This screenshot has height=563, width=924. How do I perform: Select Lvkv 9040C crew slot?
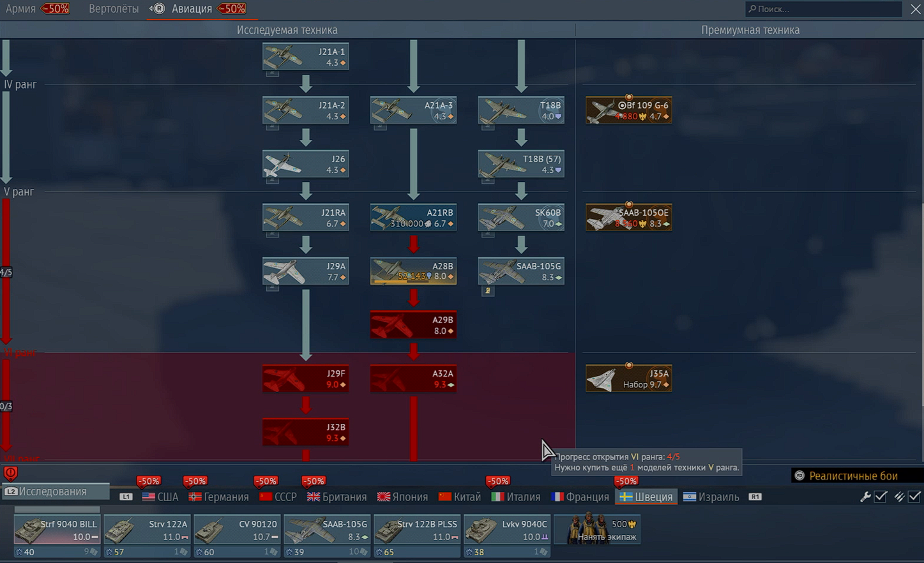point(507,530)
